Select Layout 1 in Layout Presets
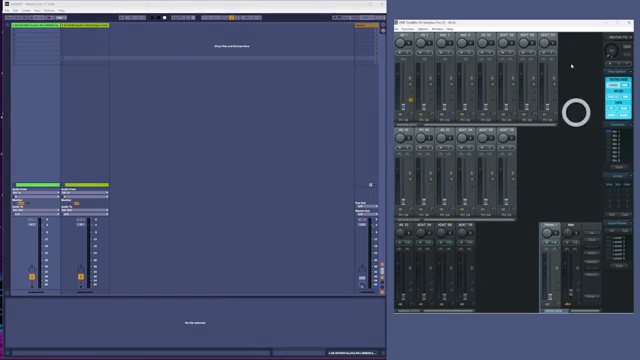 click(x=618, y=238)
